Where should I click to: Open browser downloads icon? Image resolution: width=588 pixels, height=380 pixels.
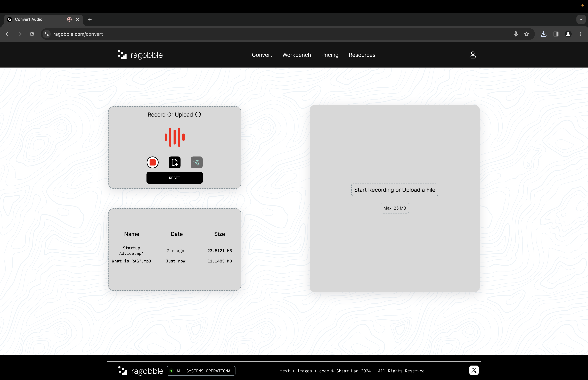pos(544,34)
